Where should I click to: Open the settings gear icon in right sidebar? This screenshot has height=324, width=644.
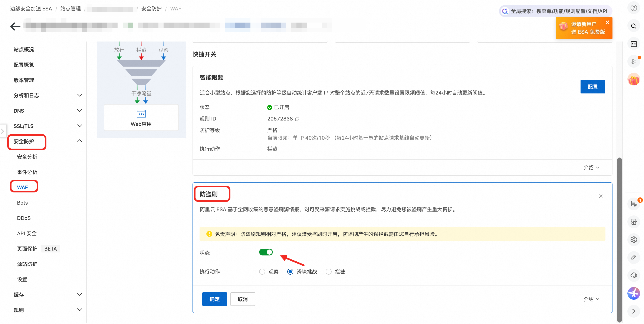click(x=634, y=239)
